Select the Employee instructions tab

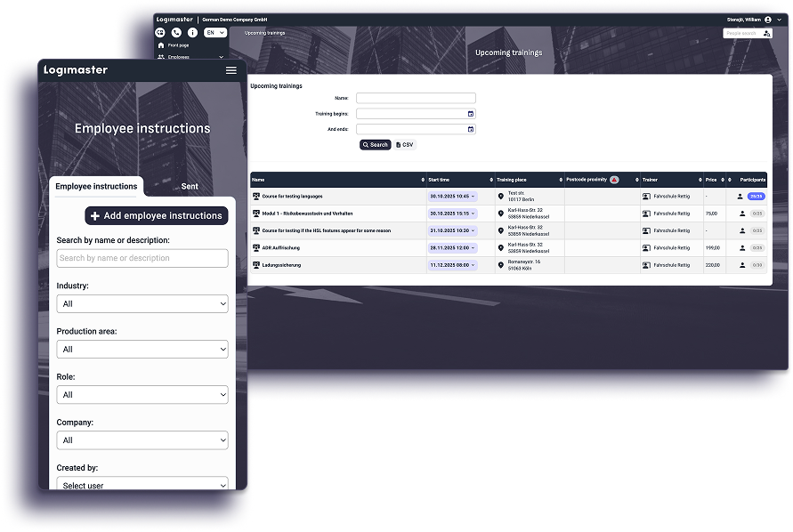pos(96,187)
